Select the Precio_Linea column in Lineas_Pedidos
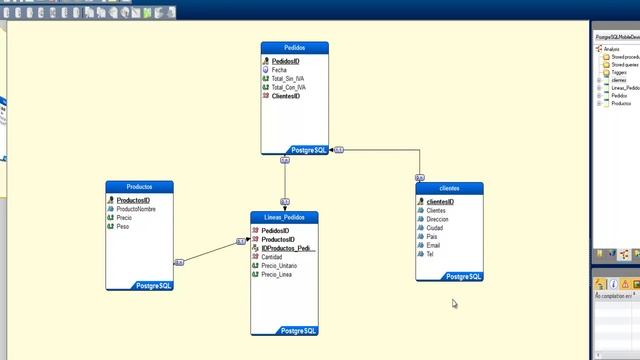Viewport: 640px width, 360px height. click(x=276, y=275)
